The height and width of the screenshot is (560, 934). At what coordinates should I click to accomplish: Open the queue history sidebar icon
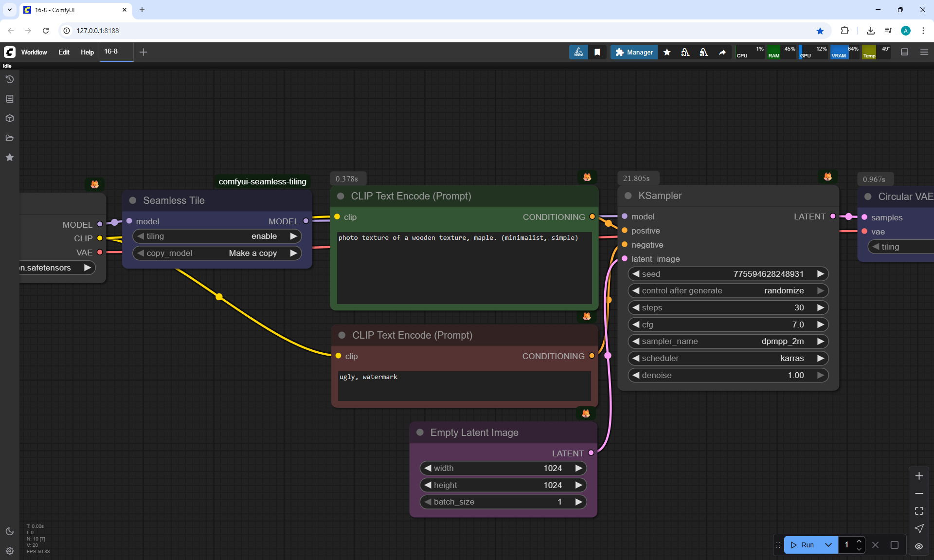pyautogui.click(x=10, y=79)
